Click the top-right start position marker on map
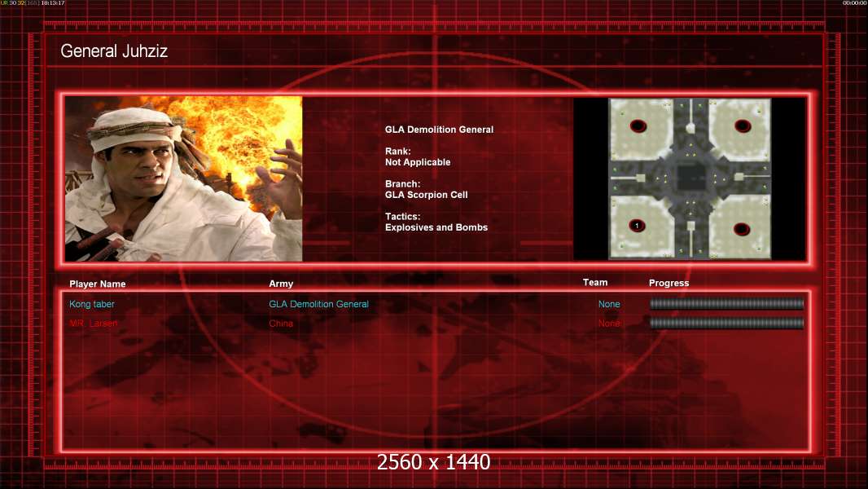The height and width of the screenshot is (489, 868). (743, 126)
